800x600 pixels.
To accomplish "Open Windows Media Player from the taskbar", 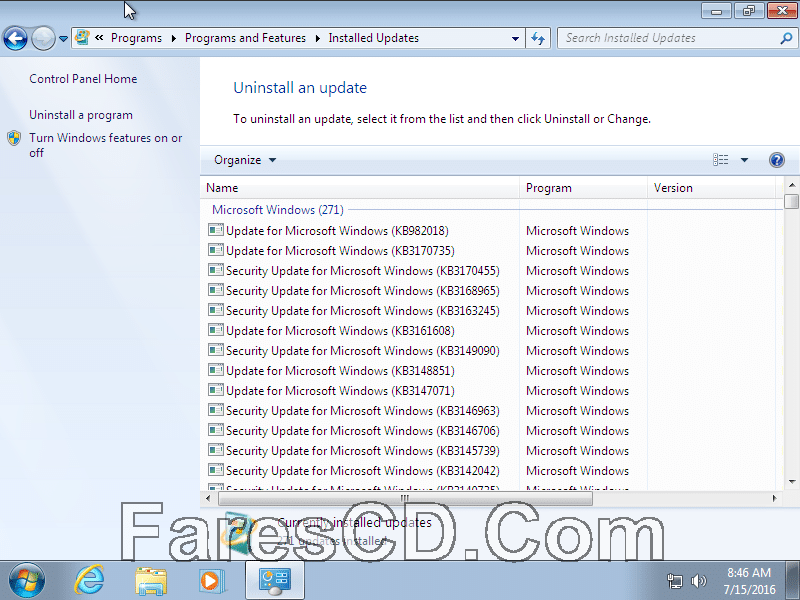I will click(x=211, y=581).
